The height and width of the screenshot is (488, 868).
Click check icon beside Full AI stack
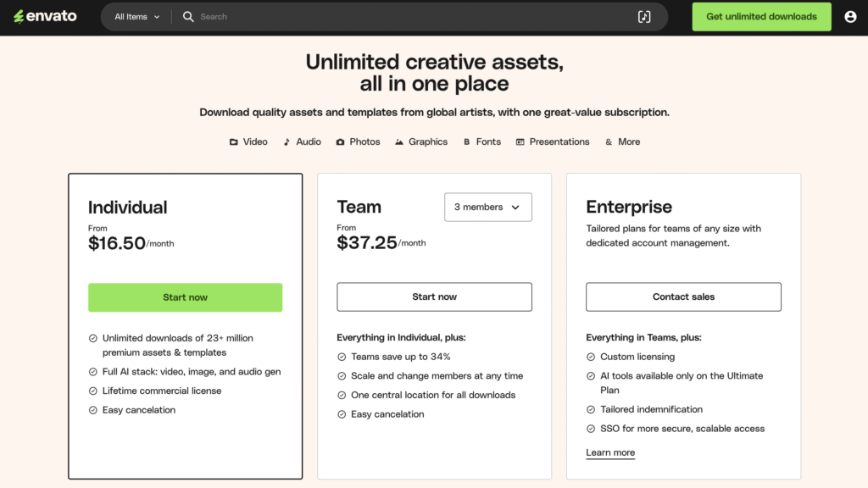coord(93,372)
